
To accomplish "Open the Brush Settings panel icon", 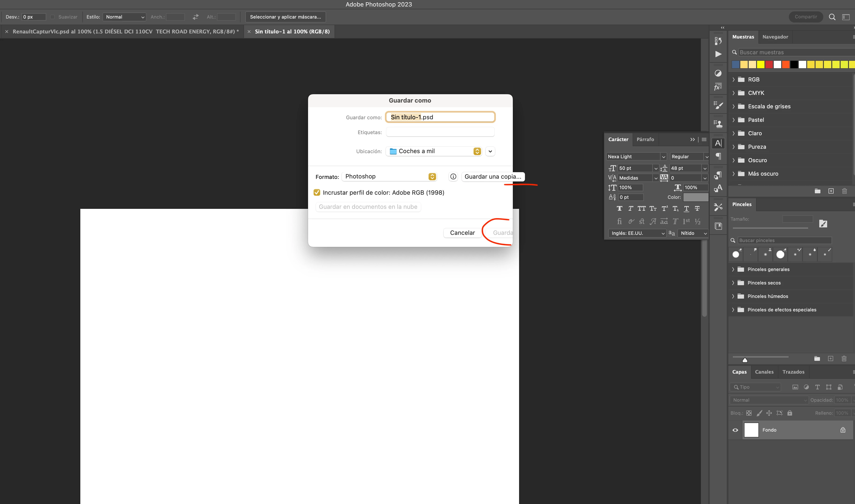I will 718,106.
